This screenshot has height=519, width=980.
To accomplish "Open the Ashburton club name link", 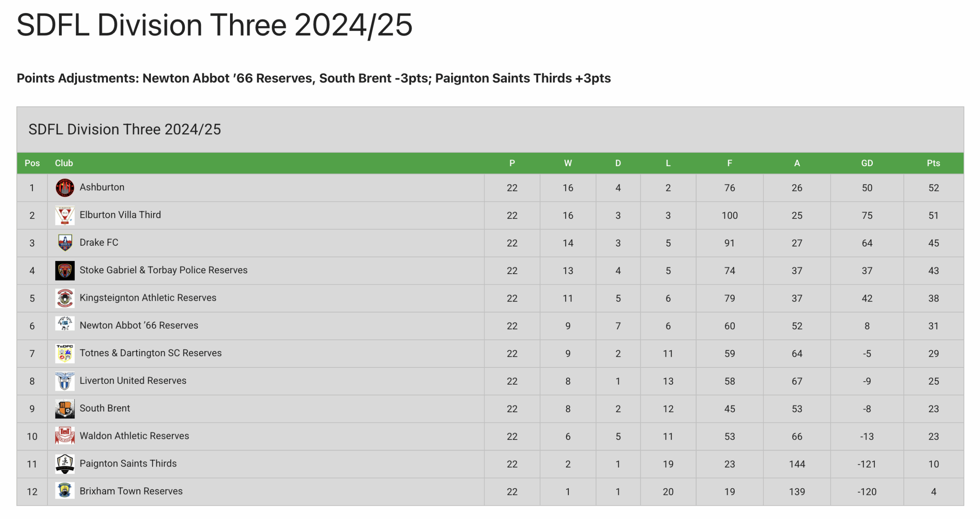I will point(102,187).
